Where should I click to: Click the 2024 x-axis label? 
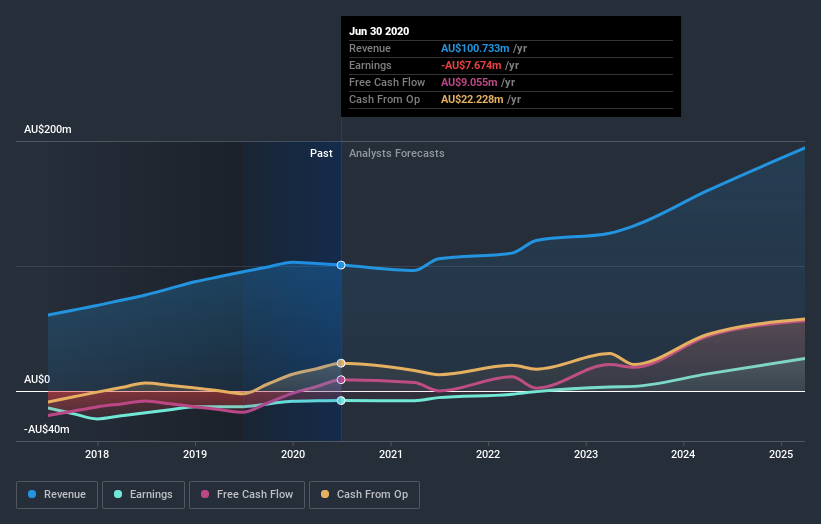pyautogui.click(x=683, y=454)
